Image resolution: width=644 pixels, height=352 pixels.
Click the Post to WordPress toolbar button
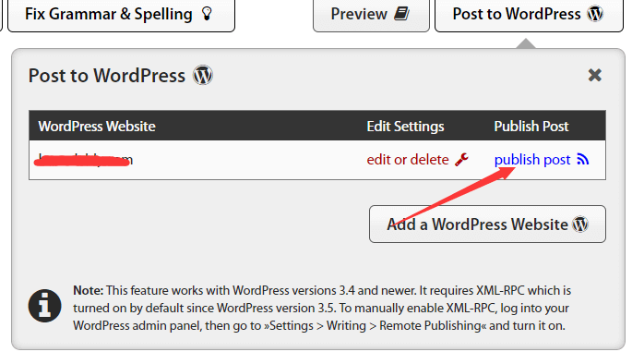pyautogui.click(x=529, y=15)
